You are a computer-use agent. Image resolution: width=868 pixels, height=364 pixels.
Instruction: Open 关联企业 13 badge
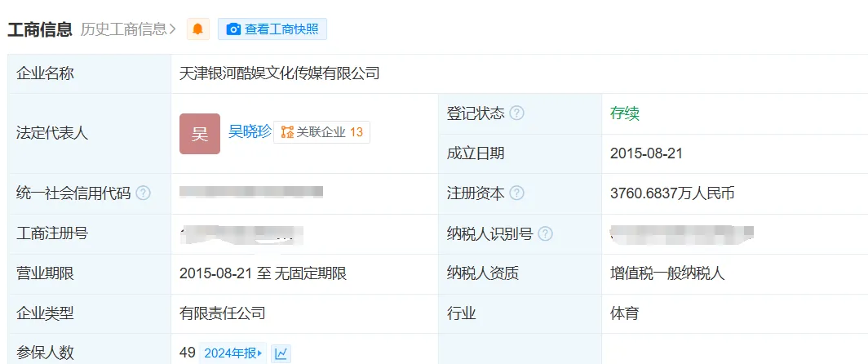(x=321, y=132)
